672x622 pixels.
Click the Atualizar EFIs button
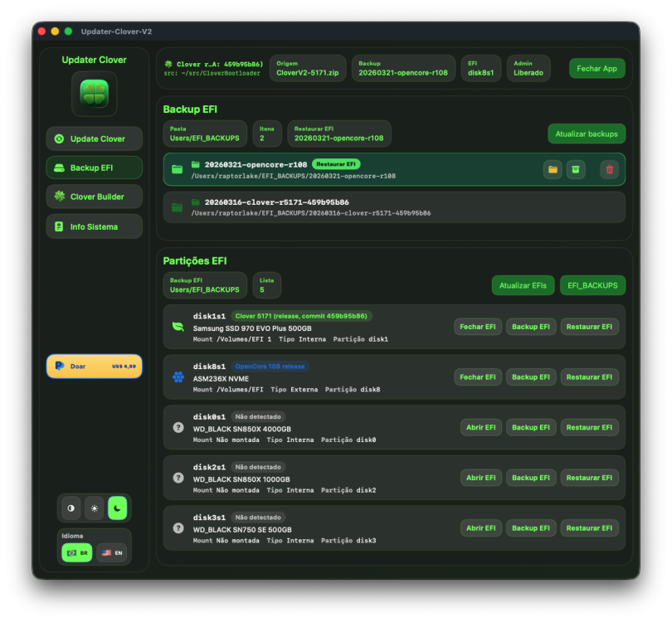tap(523, 285)
